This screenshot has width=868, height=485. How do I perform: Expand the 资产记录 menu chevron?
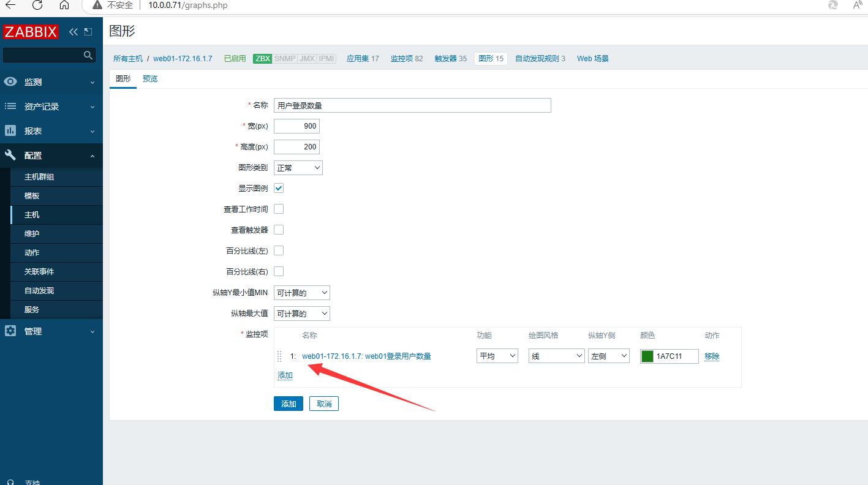tap(92, 107)
